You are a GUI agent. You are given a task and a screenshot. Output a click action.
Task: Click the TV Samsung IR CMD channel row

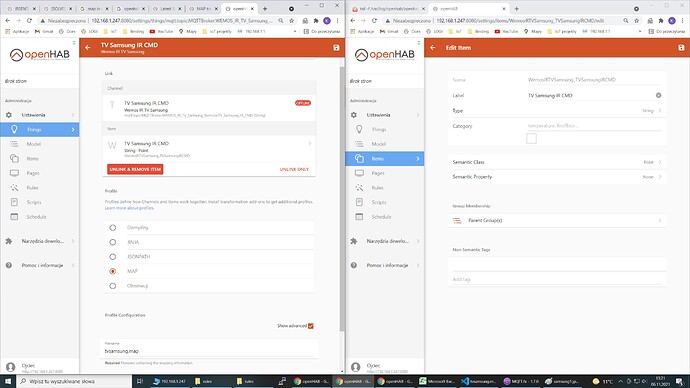click(x=209, y=108)
